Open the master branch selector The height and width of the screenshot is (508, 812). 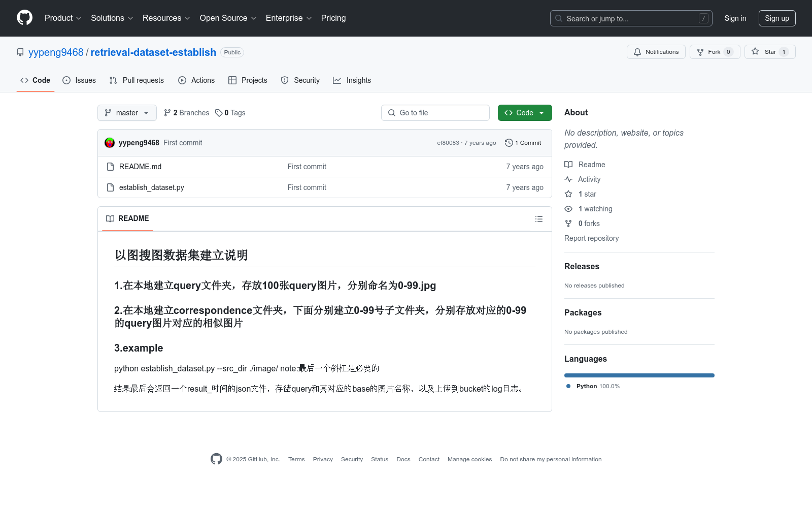coord(127,113)
